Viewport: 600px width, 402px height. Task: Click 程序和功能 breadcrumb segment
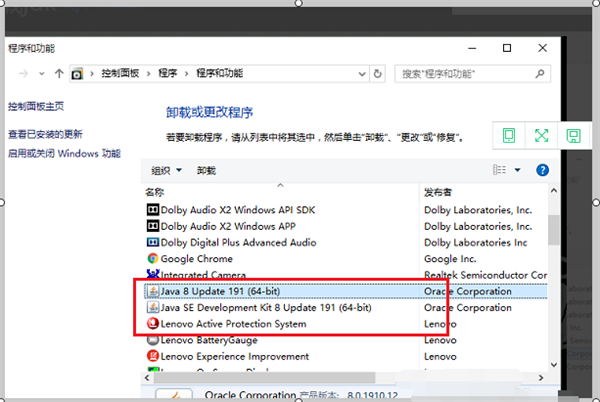[219, 73]
